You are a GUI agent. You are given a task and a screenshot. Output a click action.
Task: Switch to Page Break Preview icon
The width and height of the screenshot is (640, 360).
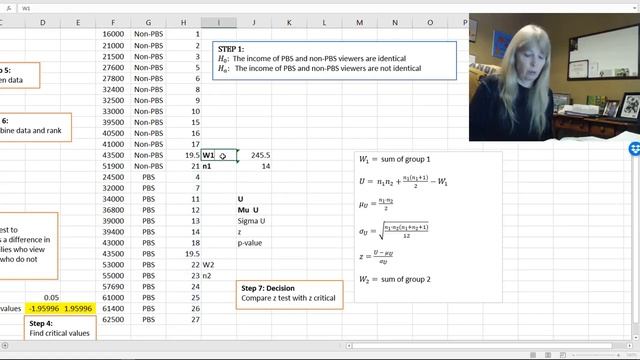[x=563, y=355]
